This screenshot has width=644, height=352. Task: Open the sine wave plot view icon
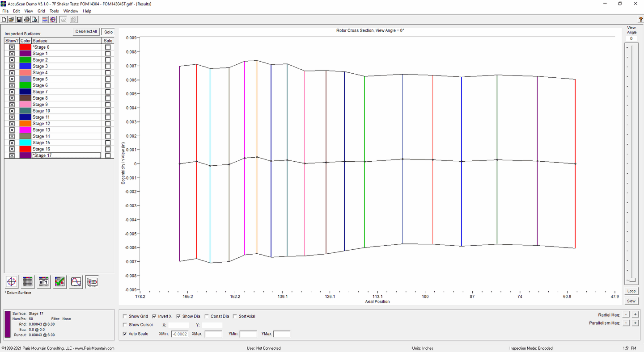(x=76, y=282)
